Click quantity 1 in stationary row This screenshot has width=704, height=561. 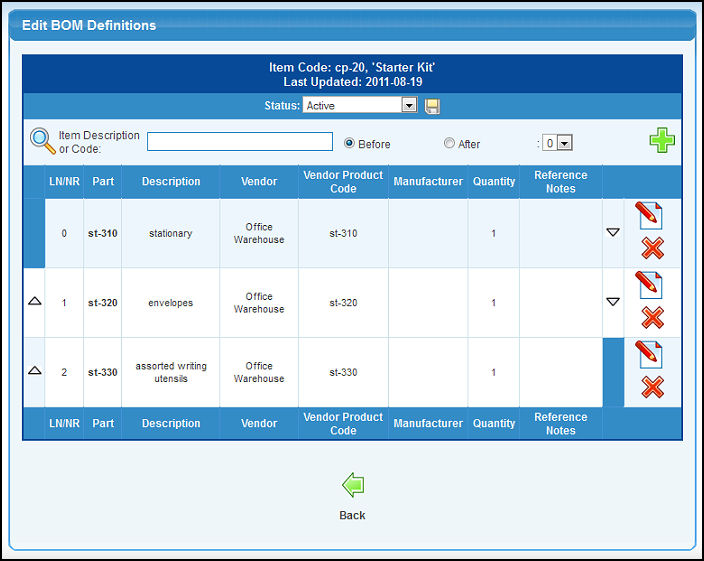click(x=493, y=233)
